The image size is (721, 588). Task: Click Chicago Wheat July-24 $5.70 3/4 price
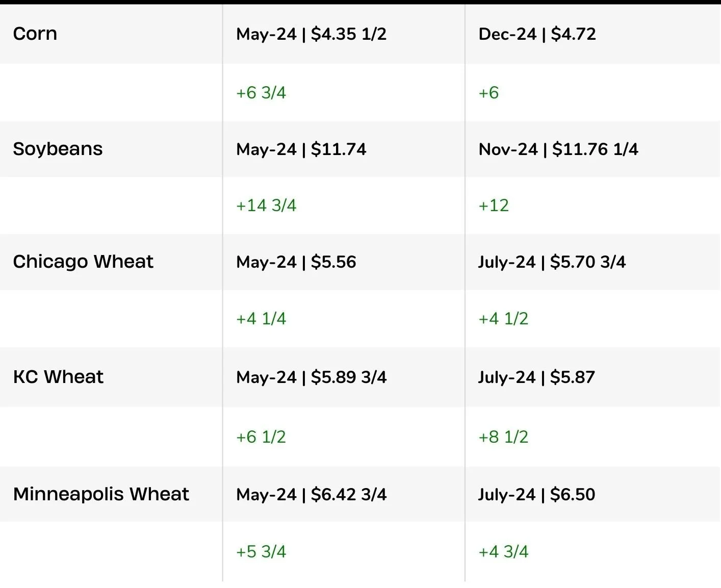(552, 262)
